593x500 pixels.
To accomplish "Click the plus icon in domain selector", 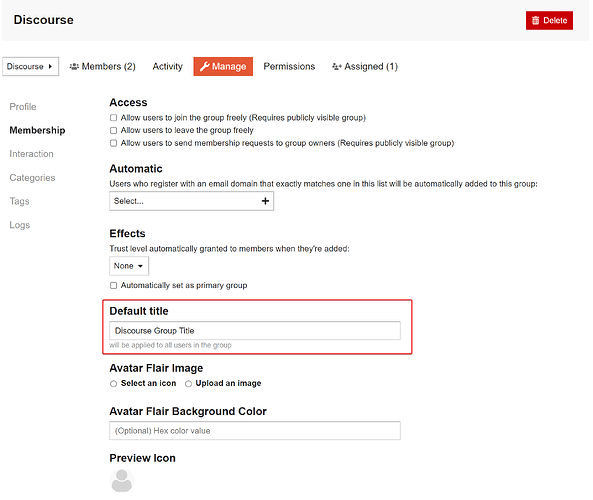I will tap(265, 201).
